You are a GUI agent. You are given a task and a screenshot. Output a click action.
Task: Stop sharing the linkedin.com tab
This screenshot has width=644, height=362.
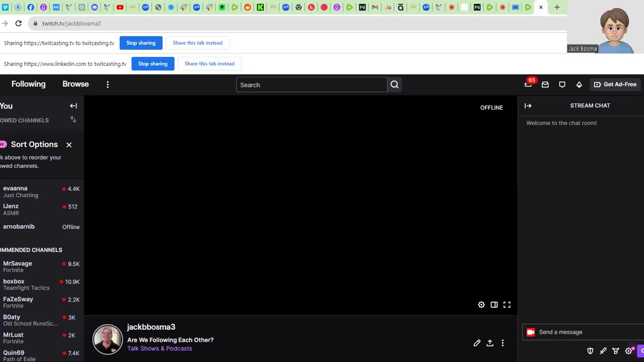click(153, 64)
